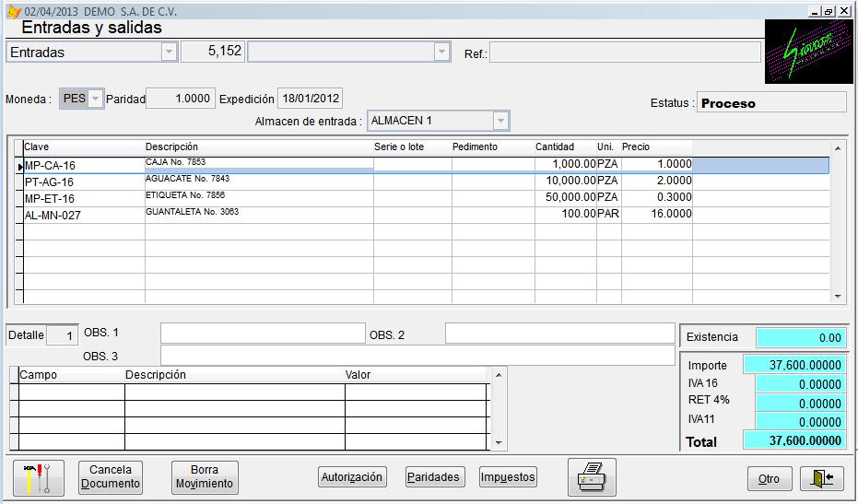Restore the inner window size
Image resolution: width=858 pixels, height=504 pixels.
point(829,11)
